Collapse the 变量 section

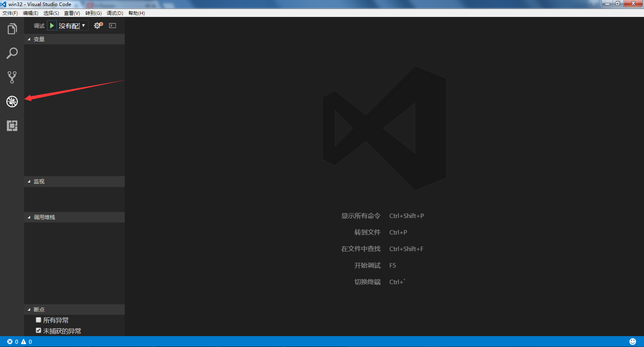pos(74,39)
